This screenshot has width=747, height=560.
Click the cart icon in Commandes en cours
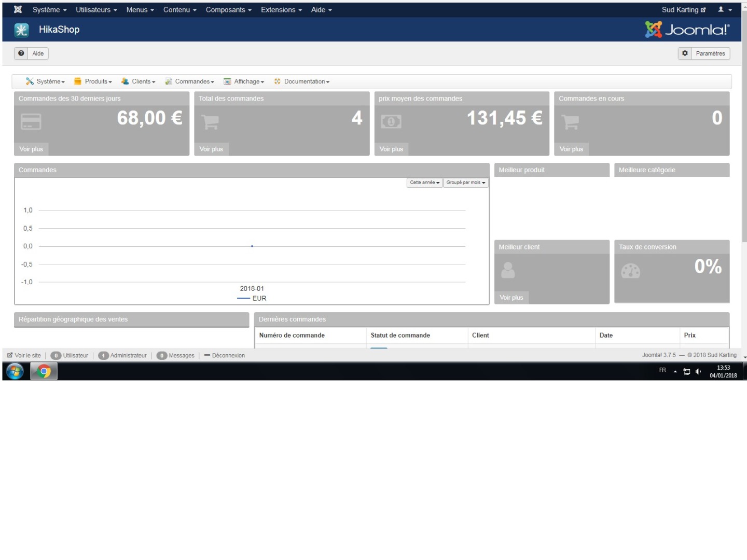[570, 122]
